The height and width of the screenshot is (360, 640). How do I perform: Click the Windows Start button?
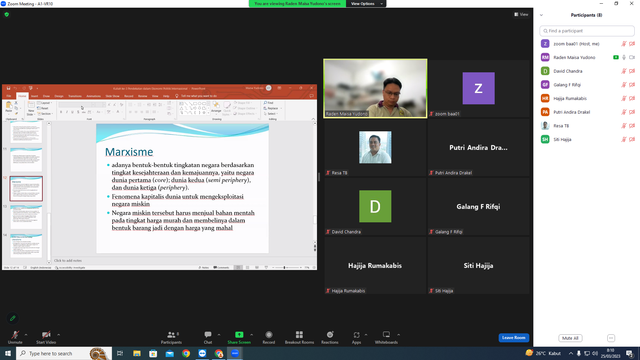click(x=8, y=353)
